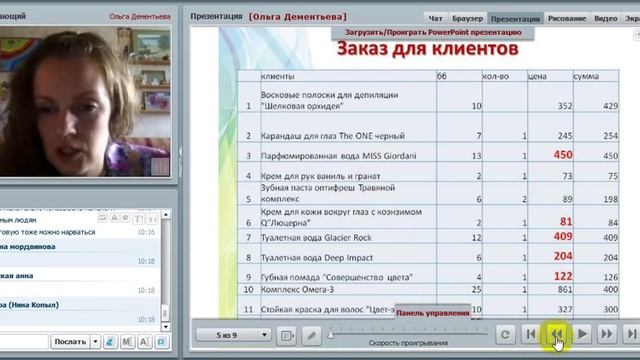Image resolution: width=640 pixels, height=360 pixels.
Task: Click Загрузить/Проиграть PowerPoint презентацию
Action: click(433, 32)
